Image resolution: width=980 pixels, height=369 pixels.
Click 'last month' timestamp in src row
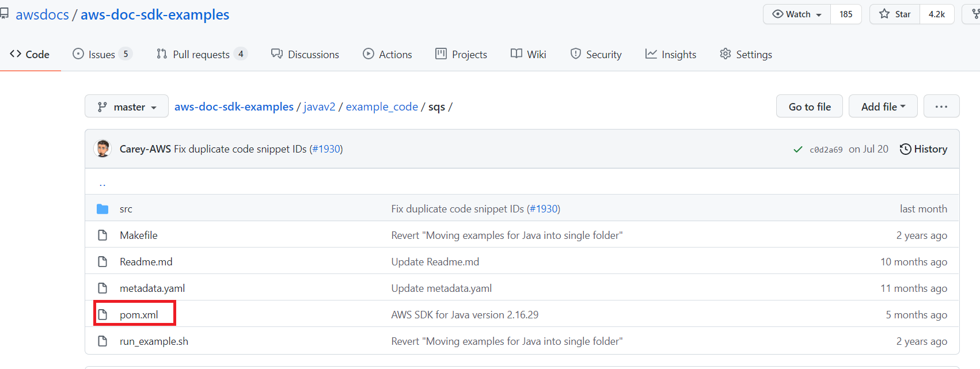tap(924, 209)
